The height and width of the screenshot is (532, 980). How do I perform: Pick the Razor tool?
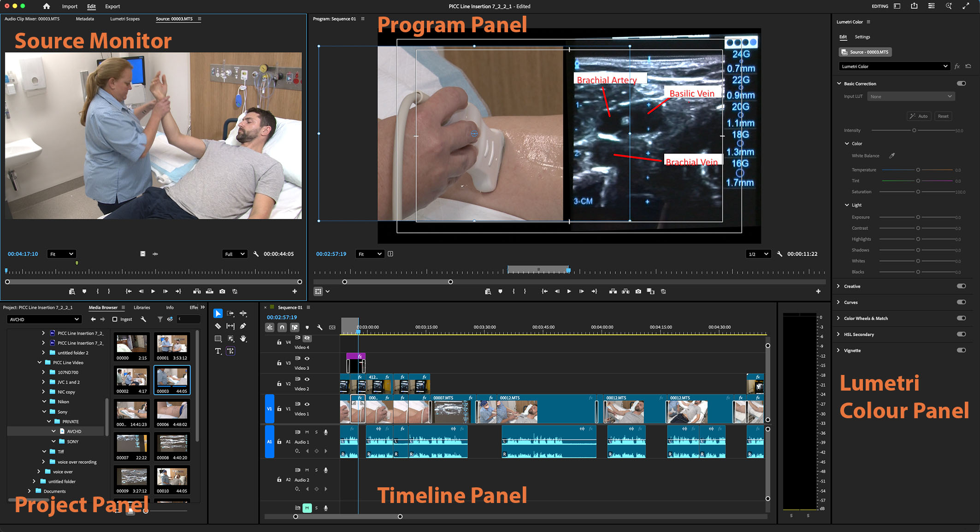point(218,326)
